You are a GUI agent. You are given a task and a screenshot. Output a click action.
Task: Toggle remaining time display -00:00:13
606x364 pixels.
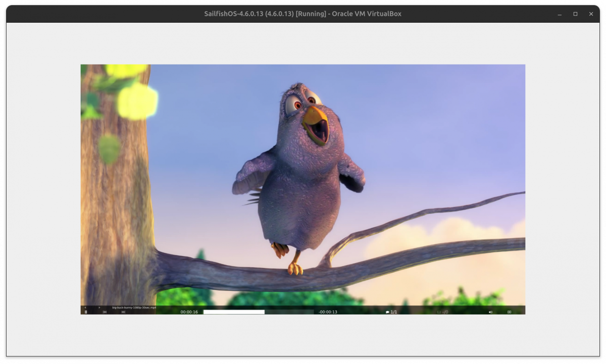click(328, 312)
